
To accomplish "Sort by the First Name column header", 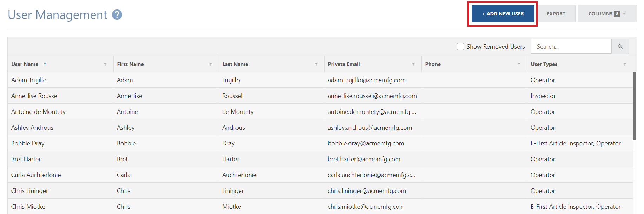I will (130, 64).
